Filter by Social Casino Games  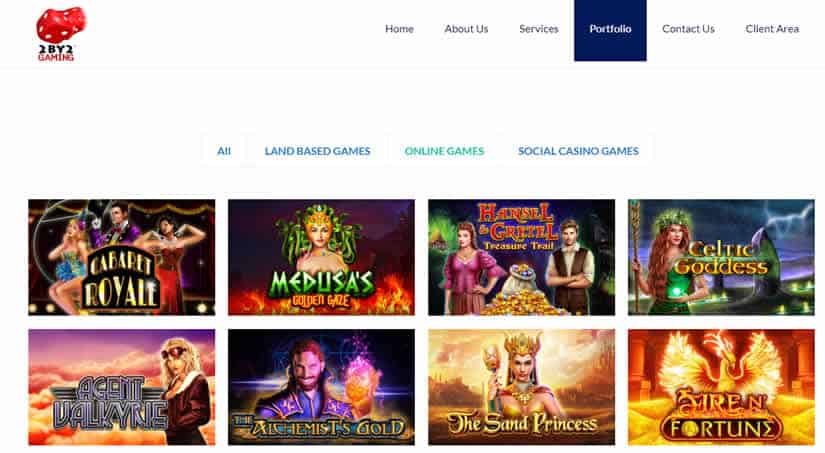pyautogui.click(x=578, y=151)
